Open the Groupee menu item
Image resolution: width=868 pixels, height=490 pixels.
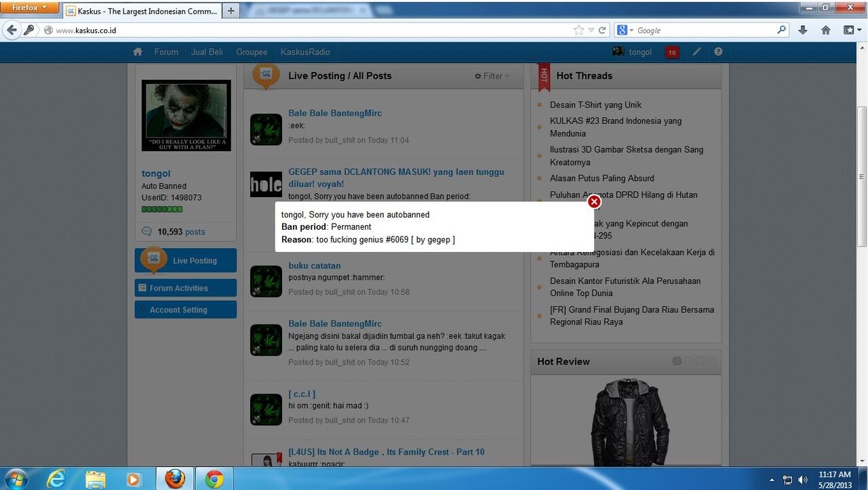tap(252, 52)
